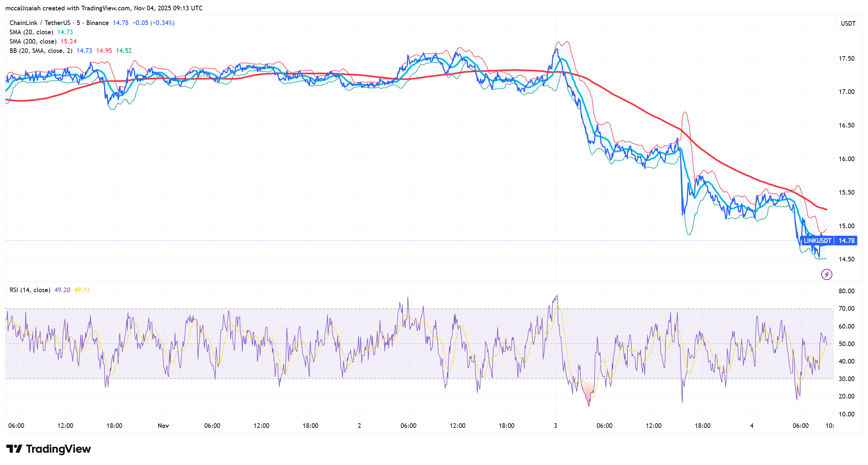Click the 70.00 level on RSI scale
Screen dimensions: 868x465
point(846,309)
